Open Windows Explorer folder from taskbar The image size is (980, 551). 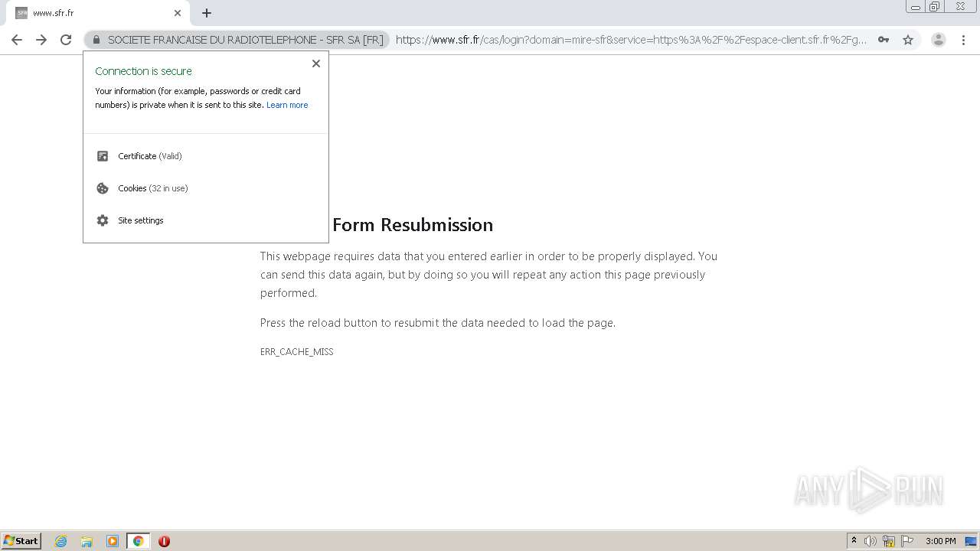tap(87, 541)
